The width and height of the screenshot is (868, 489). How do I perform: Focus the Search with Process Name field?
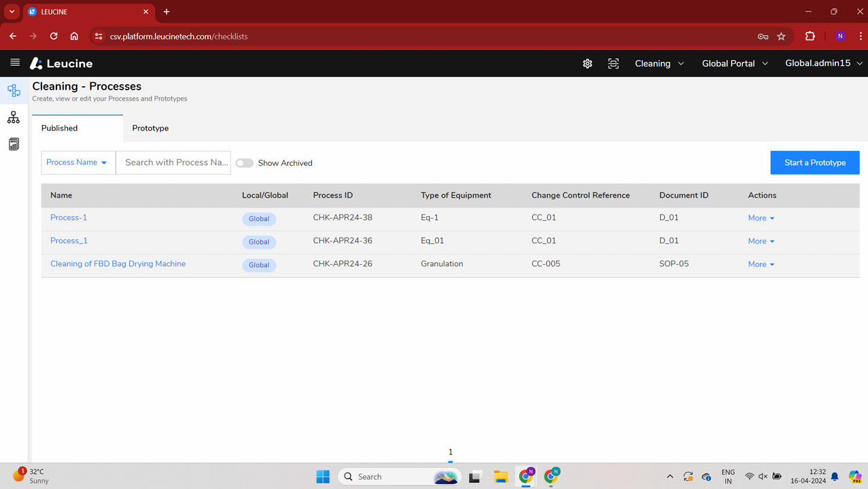[x=173, y=162]
